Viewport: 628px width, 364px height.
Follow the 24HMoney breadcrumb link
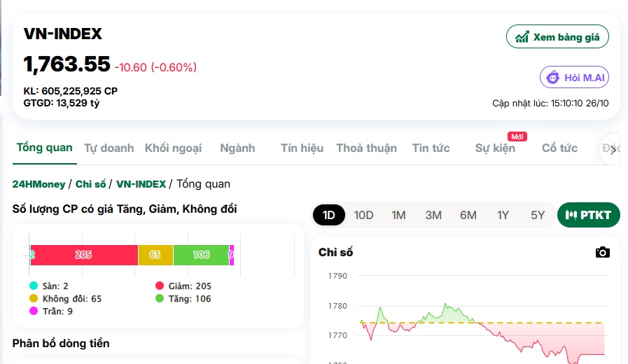pos(39,184)
